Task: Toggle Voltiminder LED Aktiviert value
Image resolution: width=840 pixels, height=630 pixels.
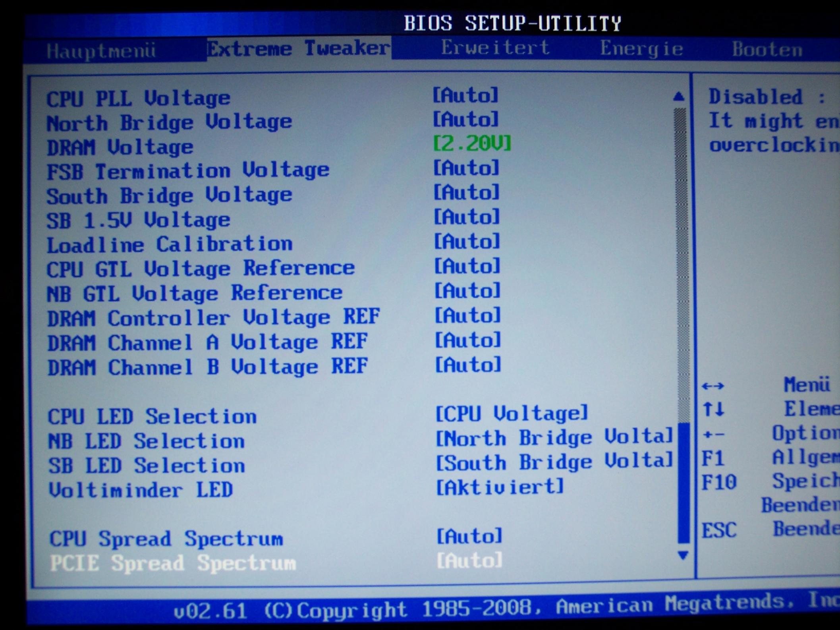Action: click(500, 487)
